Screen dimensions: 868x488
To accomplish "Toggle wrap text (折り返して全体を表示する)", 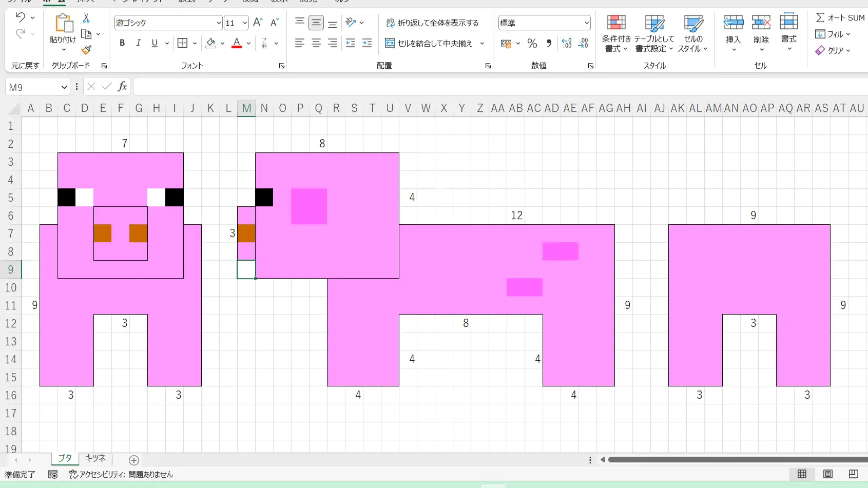I will (x=432, y=23).
